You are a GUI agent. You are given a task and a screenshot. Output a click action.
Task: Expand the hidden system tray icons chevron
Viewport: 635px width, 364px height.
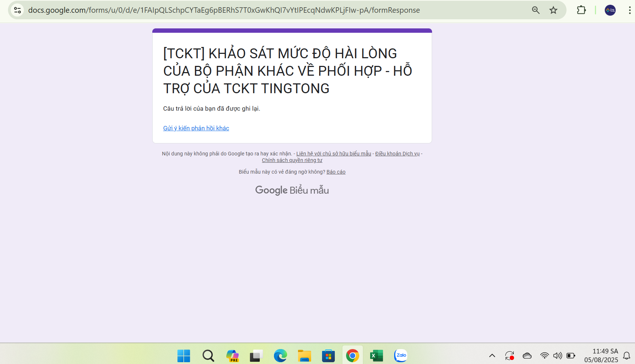(492, 356)
